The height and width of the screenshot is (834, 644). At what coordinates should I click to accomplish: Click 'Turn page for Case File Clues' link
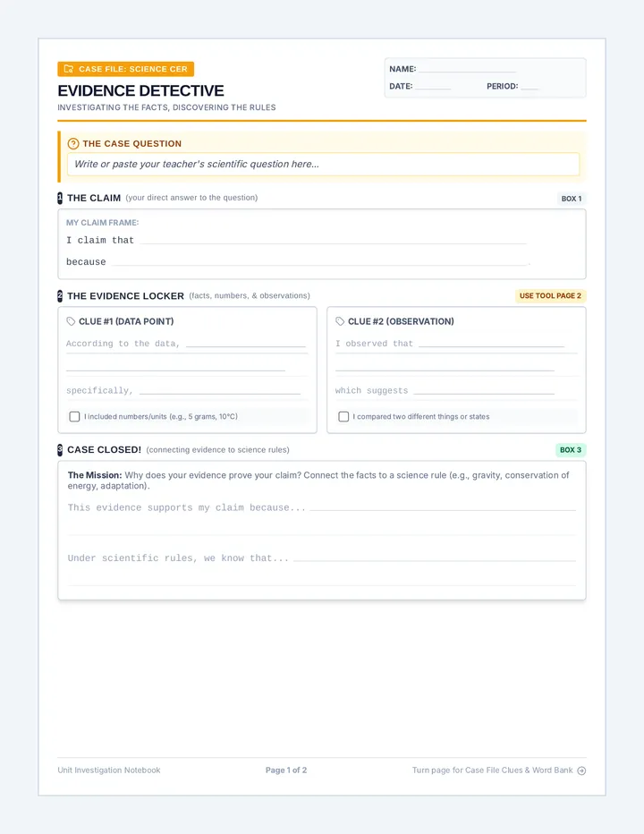(x=493, y=770)
